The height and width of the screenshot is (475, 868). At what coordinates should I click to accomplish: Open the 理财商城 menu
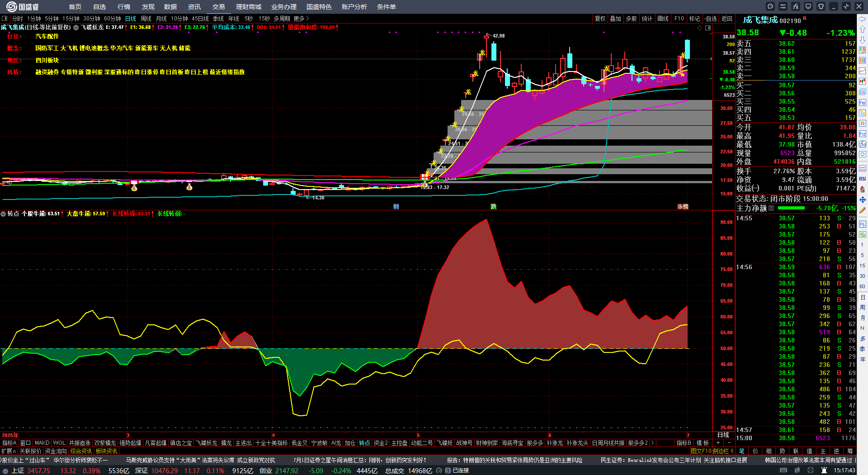pos(249,7)
